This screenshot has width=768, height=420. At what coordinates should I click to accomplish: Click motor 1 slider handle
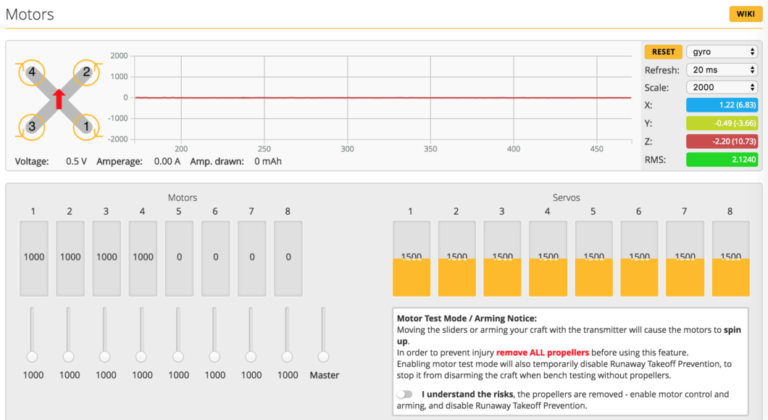point(33,356)
